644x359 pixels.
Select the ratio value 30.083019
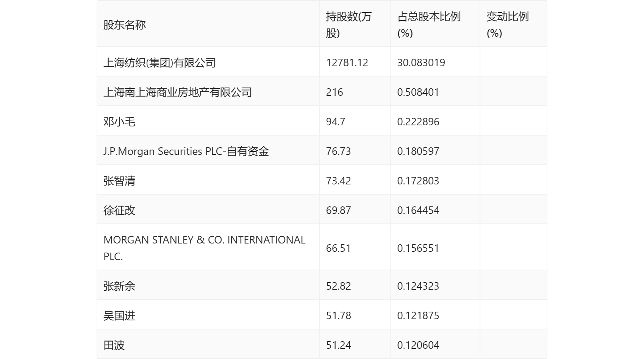421,62
